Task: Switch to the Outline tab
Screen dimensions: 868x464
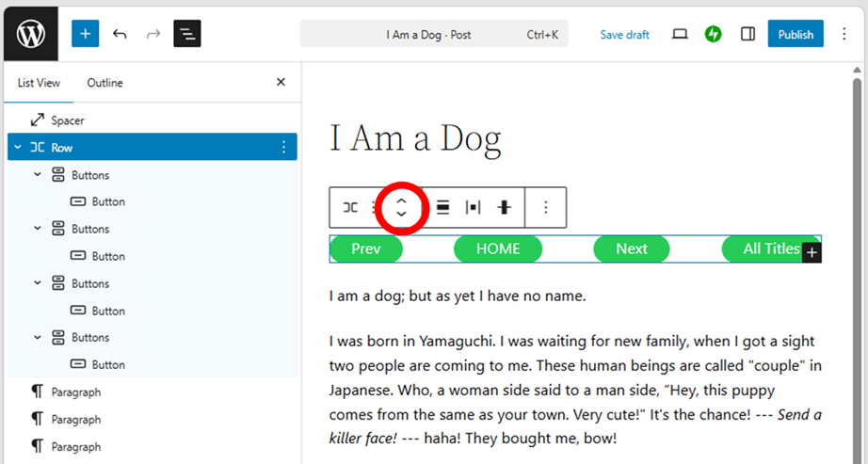Action: coord(104,83)
